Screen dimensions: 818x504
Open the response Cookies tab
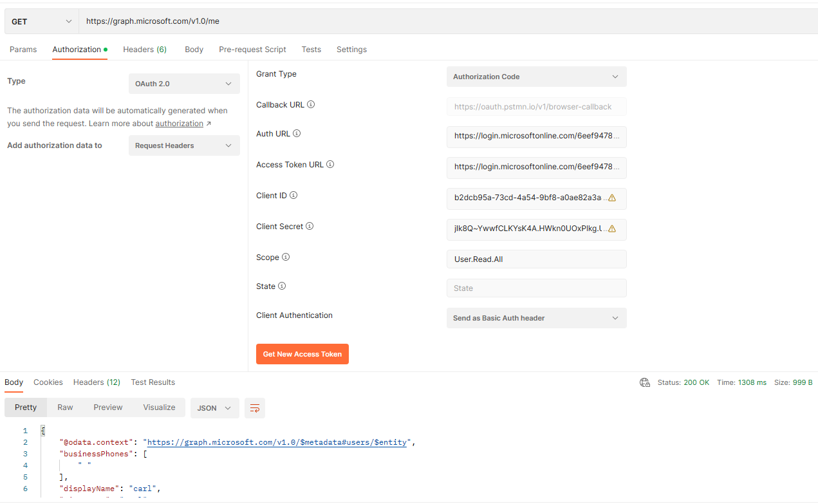click(48, 382)
